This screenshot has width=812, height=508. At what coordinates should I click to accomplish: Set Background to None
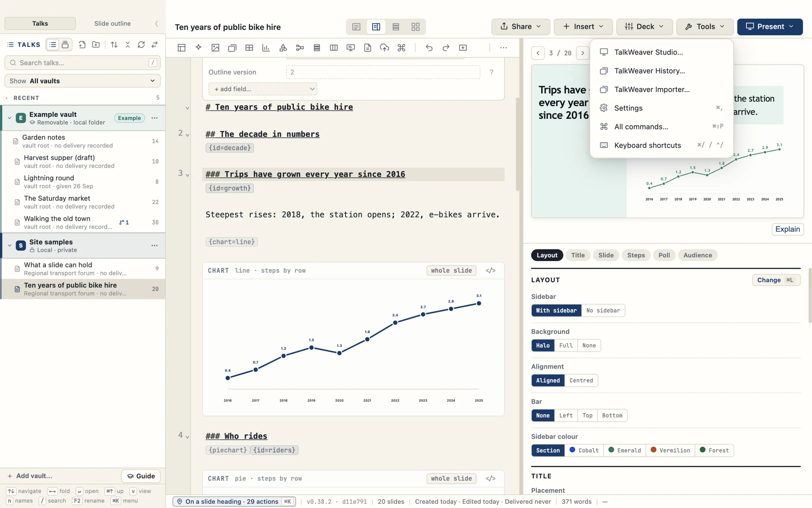pyautogui.click(x=589, y=345)
